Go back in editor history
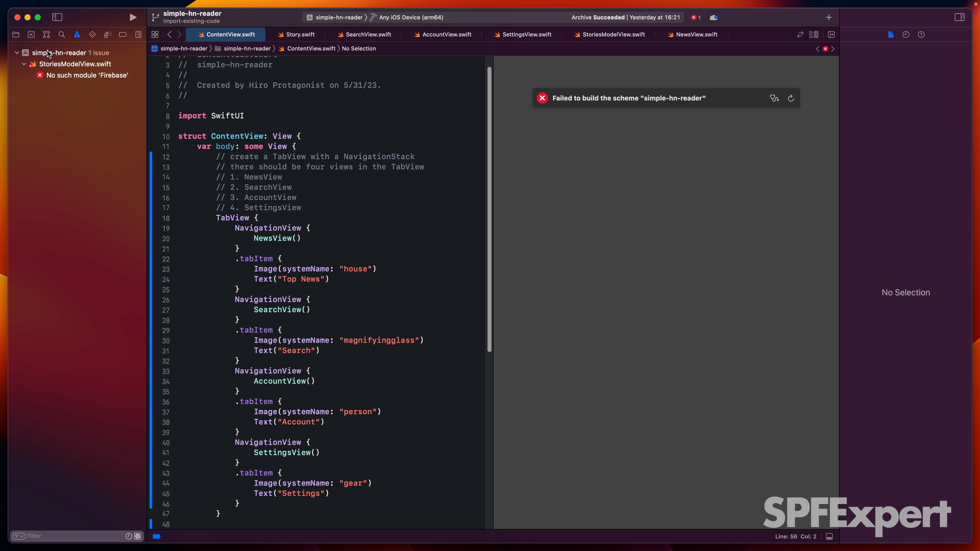Screen dimensions: 980x551 (x=169, y=35)
